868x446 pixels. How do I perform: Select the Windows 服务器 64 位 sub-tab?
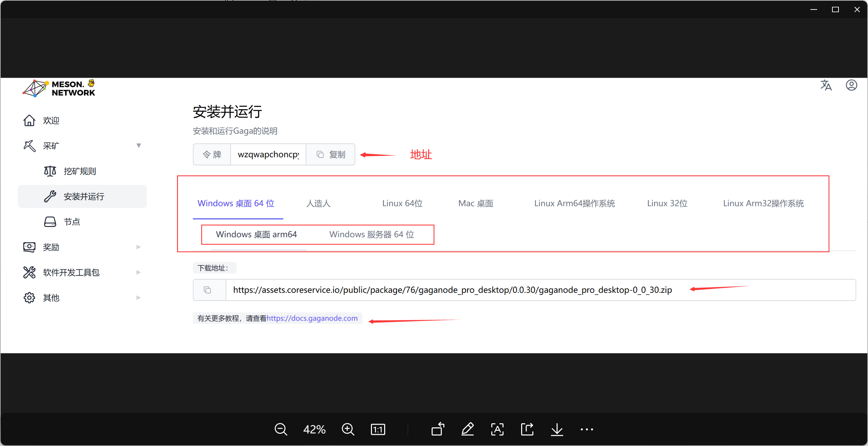[x=372, y=235]
